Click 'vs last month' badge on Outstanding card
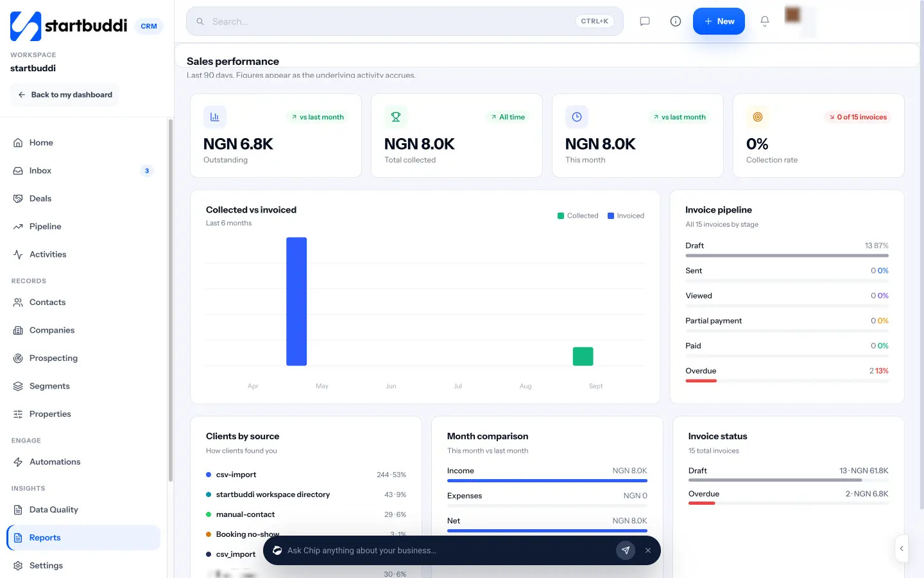This screenshot has height=578, width=924. tap(318, 117)
